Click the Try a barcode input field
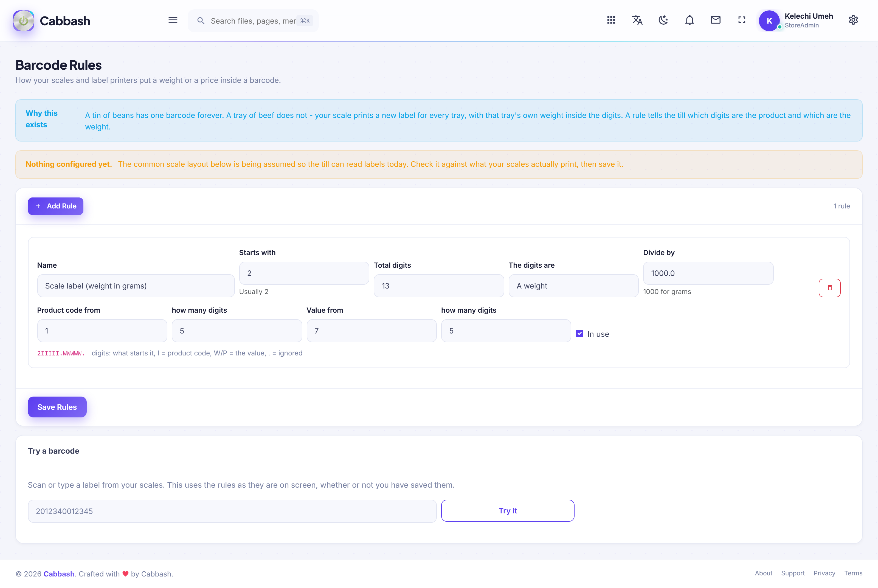878x588 pixels. click(232, 511)
